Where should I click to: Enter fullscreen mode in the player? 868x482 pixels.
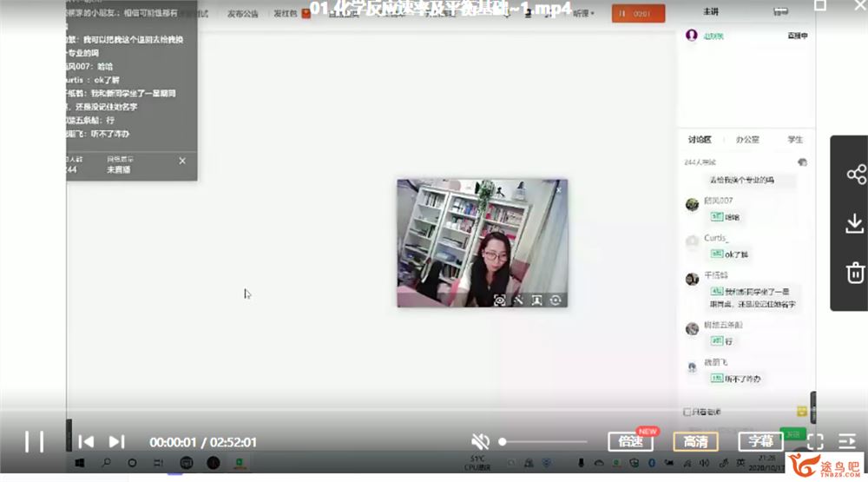[815, 441]
